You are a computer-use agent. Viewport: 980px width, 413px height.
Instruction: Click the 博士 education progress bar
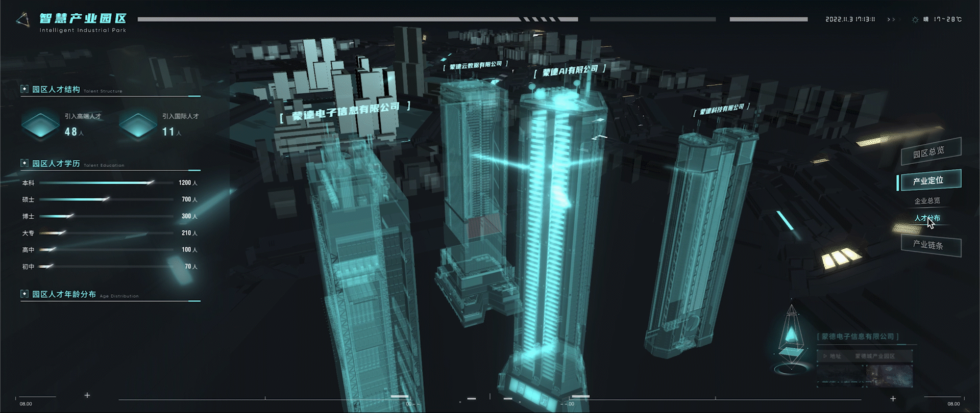pyautogui.click(x=106, y=216)
